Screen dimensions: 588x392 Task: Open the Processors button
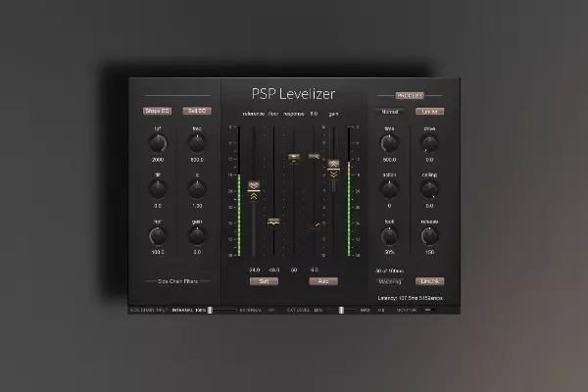click(410, 96)
